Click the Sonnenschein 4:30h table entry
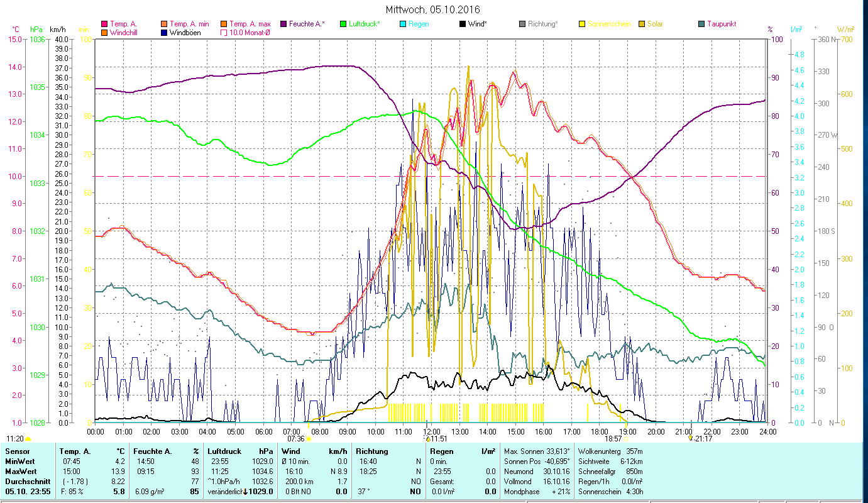Viewport: 868px width, 503px height. (610, 491)
